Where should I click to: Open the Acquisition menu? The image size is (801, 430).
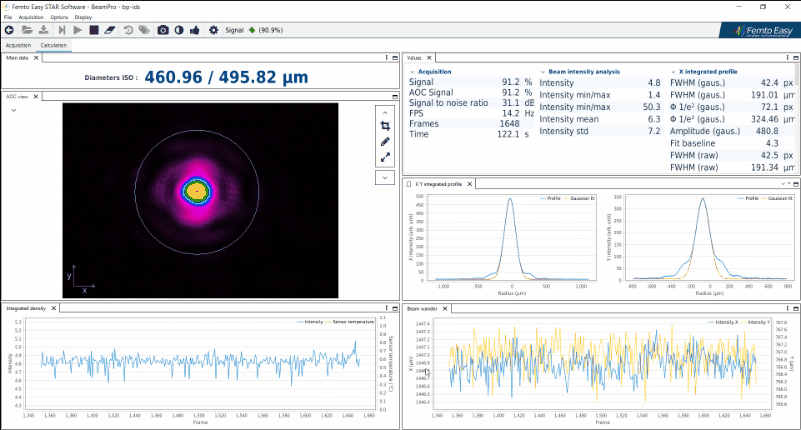[x=30, y=18]
